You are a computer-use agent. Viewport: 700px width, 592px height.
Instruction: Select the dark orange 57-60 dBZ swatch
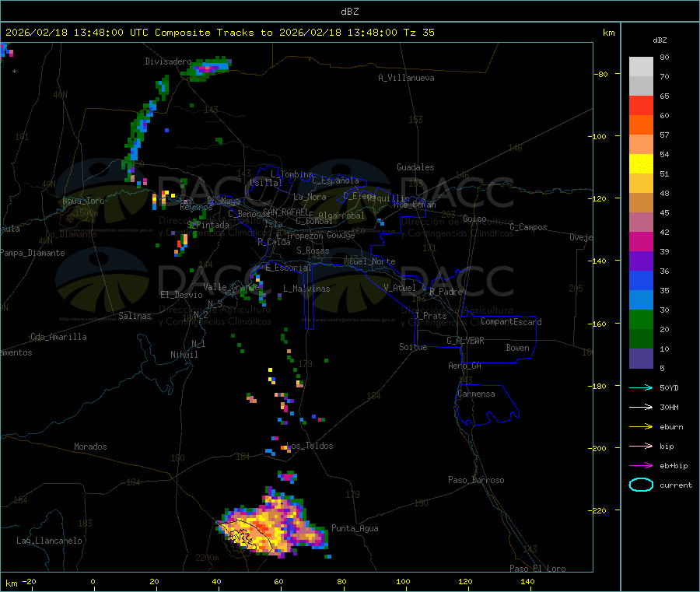(641, 125)
